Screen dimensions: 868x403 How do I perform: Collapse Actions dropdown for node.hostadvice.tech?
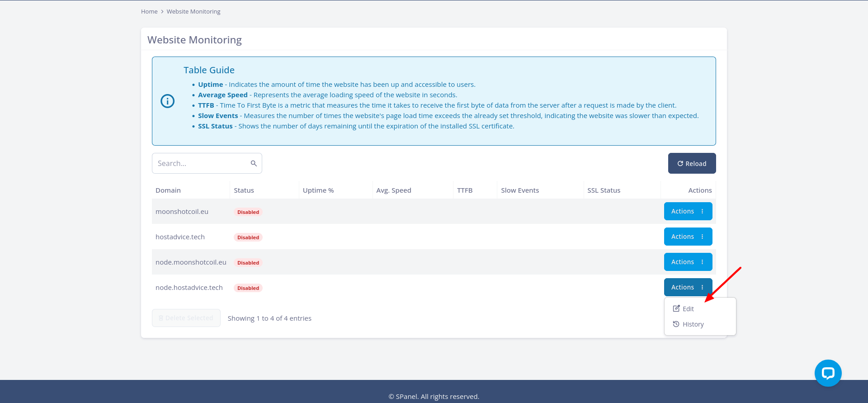pos(688,287)
